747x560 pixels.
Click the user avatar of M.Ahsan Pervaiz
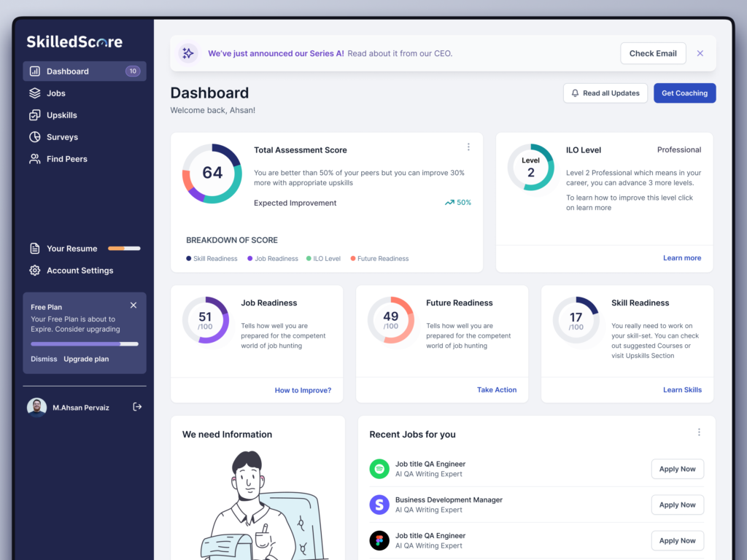coord(36,408)
